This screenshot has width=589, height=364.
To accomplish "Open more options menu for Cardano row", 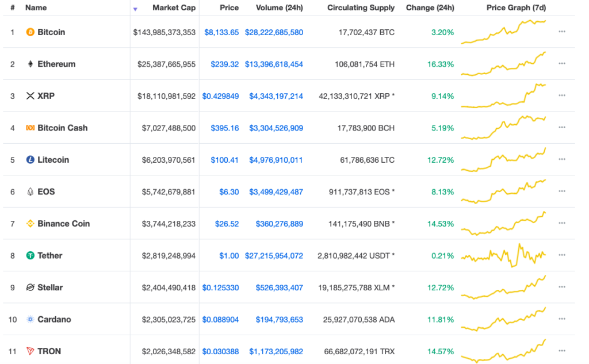I will (562, 319).
